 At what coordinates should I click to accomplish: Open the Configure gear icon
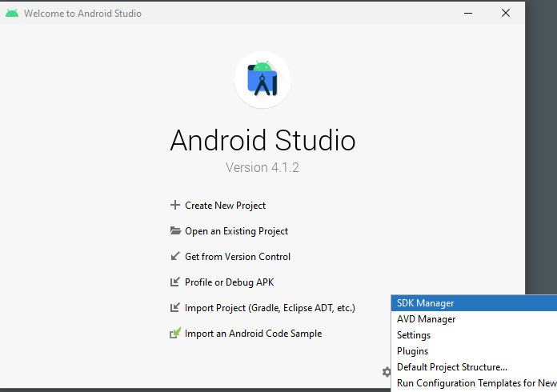pyautogui.click(x=387, y=372)
